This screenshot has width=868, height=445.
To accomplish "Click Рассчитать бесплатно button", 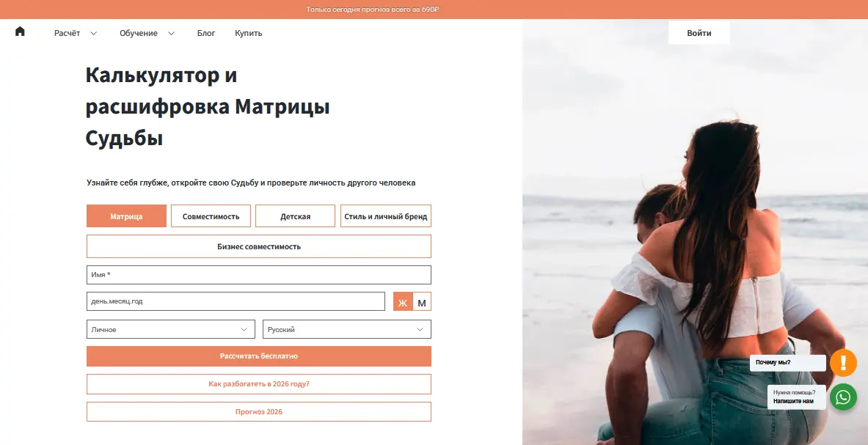I will 258,356.
